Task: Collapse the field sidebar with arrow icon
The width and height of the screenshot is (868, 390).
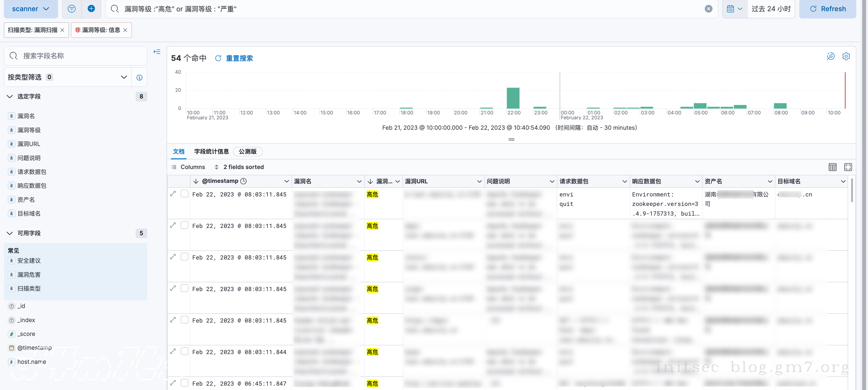Action: click(157, 52)
